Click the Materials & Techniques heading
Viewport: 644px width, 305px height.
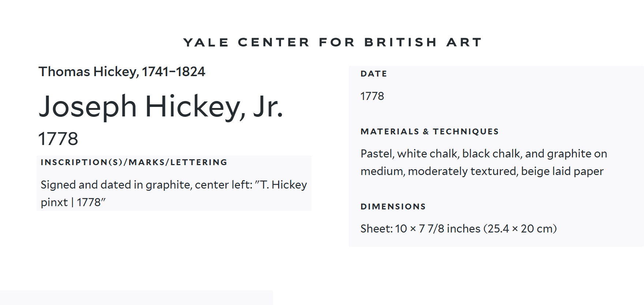pos(430,131)
